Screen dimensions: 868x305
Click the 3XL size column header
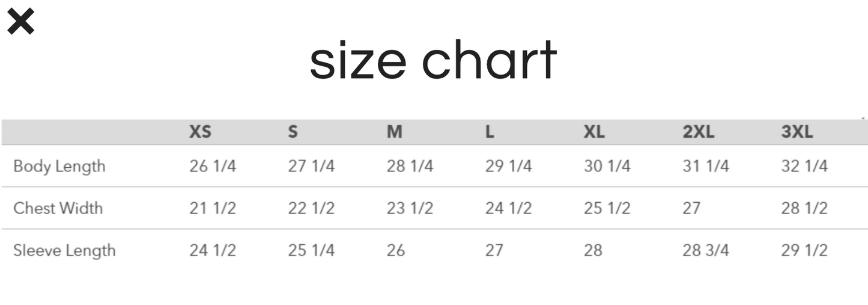797,132
